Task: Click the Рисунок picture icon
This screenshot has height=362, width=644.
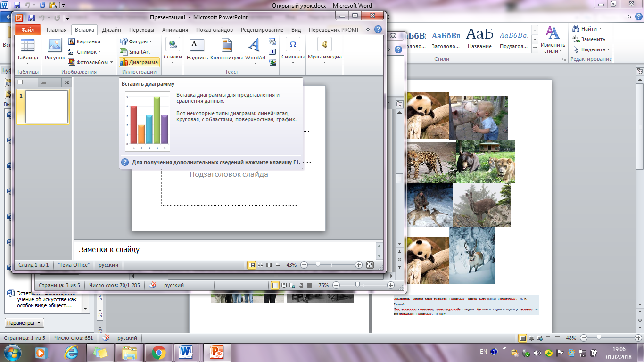Action: click(x=55, y=50)
